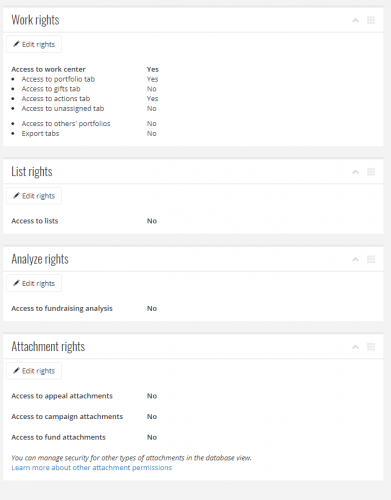
Task: Click the Export tabs entry
Action: point(40,134)
